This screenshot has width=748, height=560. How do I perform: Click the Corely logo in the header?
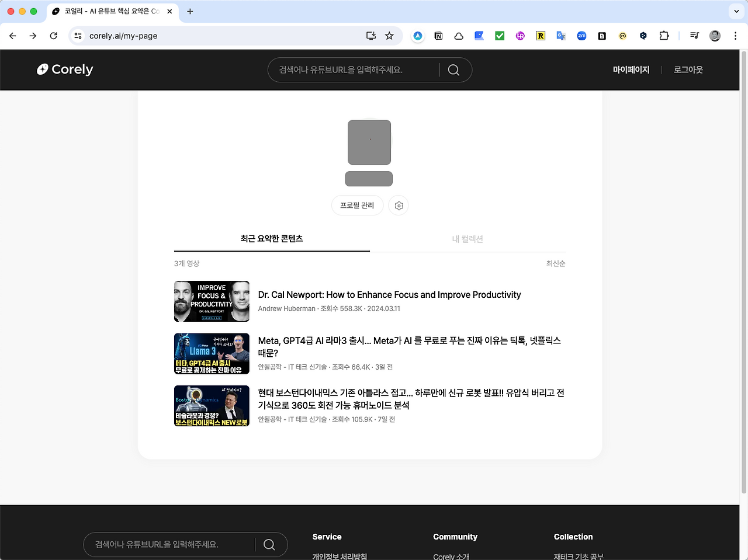pyautogui.click(x=64, y=69)
